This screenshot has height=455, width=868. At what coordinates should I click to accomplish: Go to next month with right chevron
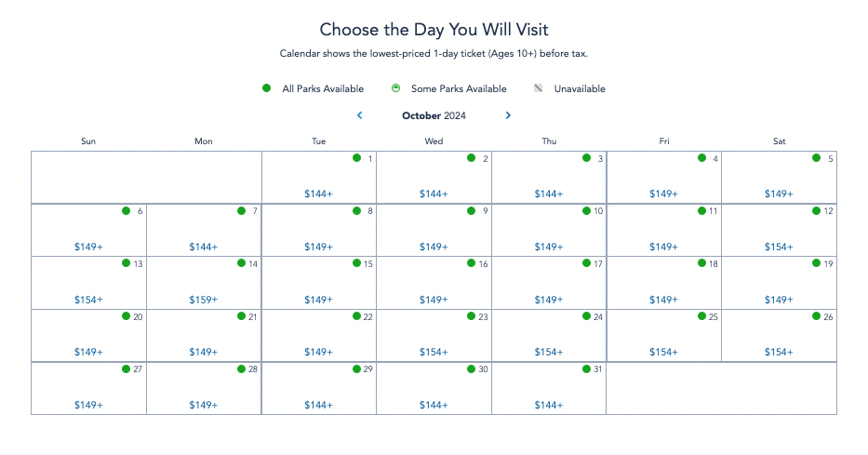[508, 115]
